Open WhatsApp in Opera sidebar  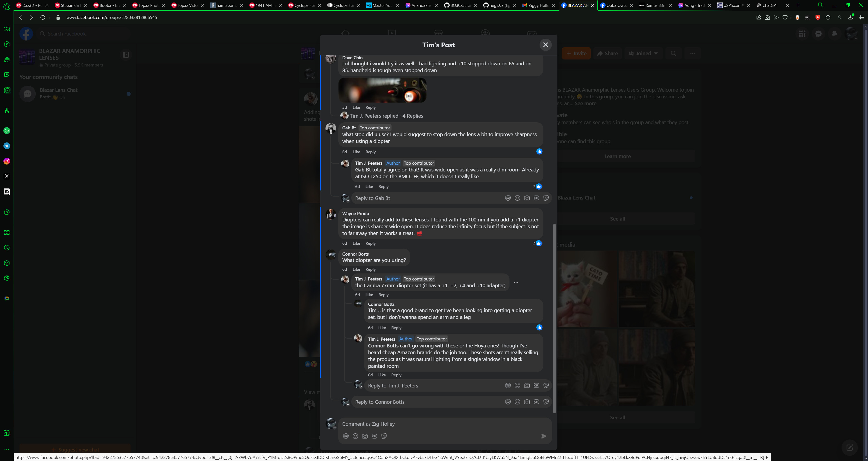click(7, 131)
